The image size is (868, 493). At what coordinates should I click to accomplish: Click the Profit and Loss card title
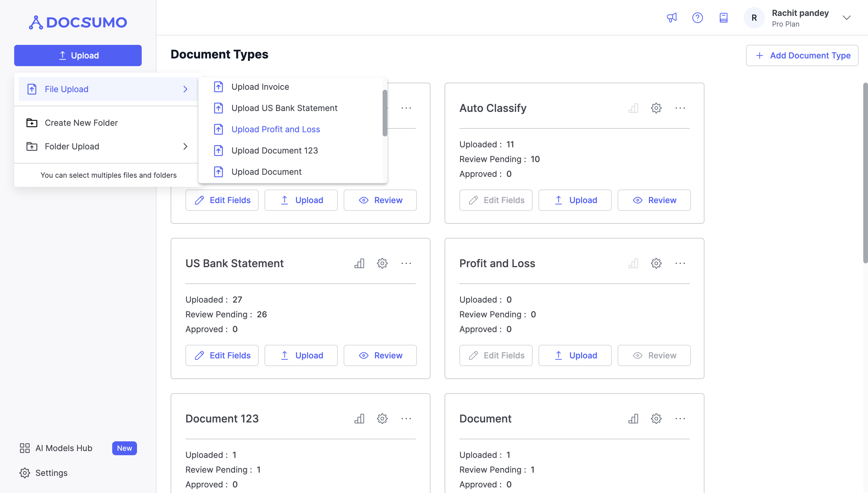point(497,263)
